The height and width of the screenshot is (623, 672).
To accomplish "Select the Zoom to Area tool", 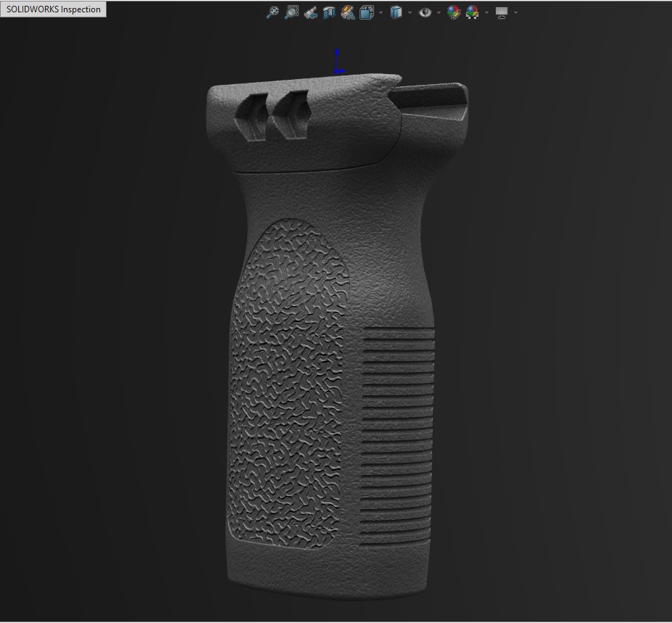I will click(x=291, y=12).
